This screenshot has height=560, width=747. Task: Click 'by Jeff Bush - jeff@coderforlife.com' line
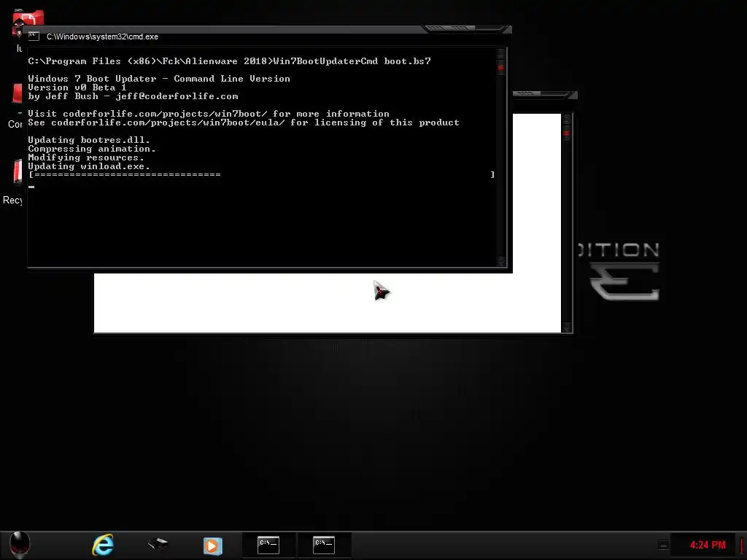(133, 96)
